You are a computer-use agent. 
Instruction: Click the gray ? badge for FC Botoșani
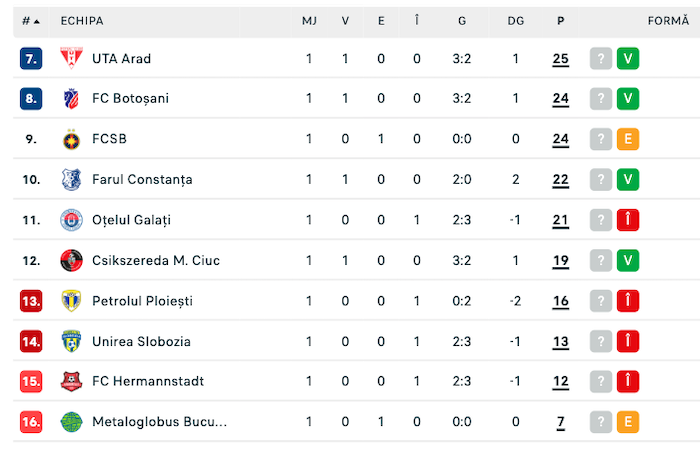600,99
